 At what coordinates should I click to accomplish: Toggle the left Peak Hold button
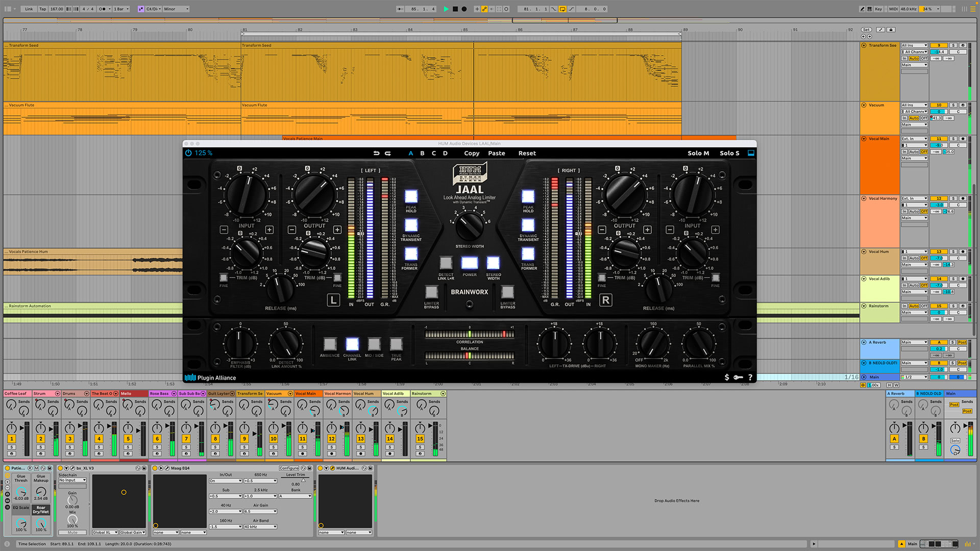coord(411,196)
